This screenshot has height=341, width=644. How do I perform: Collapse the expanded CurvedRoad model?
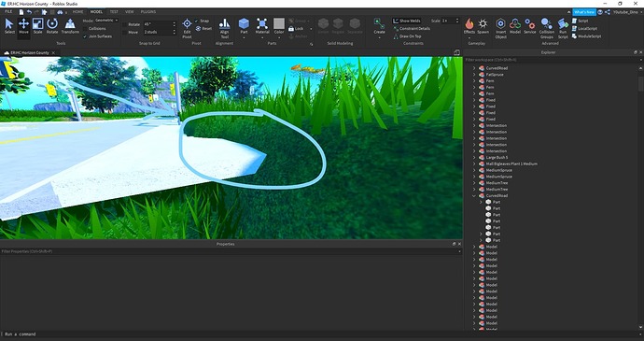tap(474, 196)
